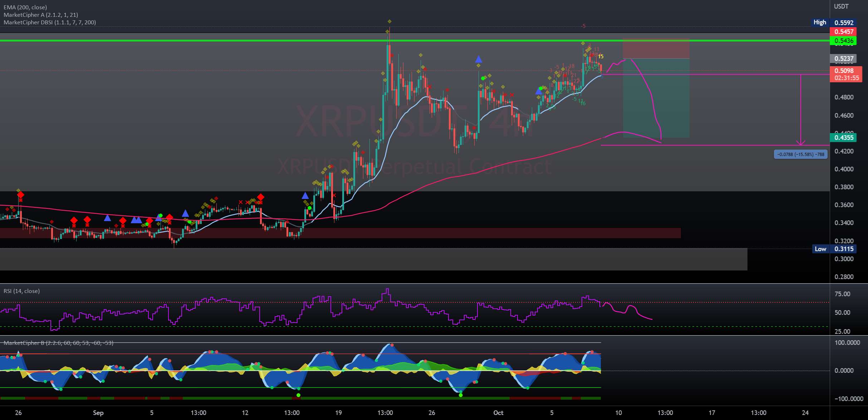Select the green horizontal resistance line
The image size is (868, 420).
[415, 40]
